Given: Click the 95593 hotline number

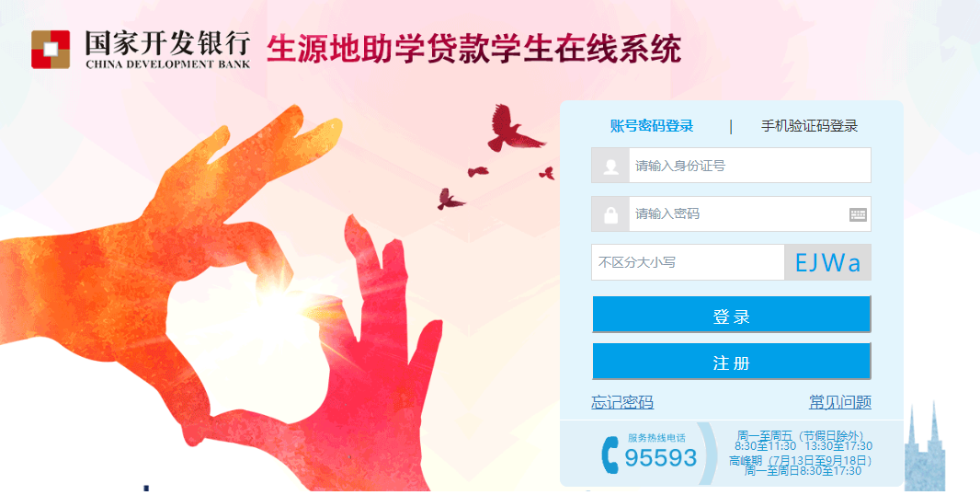Looking at the screenshot, I should tap(661, 458).
